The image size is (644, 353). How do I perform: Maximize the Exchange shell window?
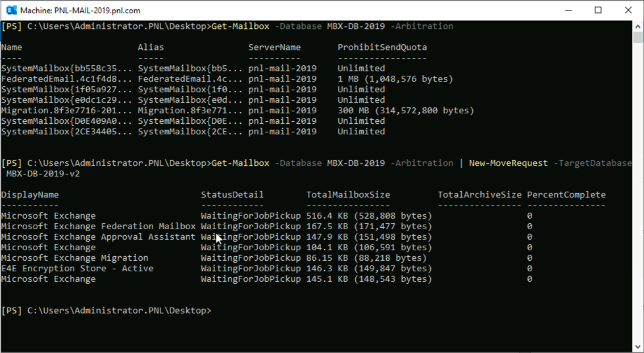click(598, 10)
